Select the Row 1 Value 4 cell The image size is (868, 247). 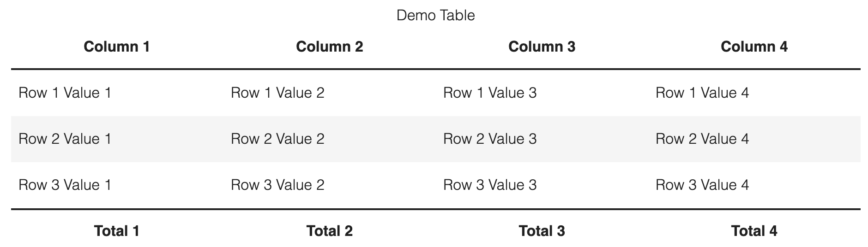pyautogui.click(x=702, y=93)
